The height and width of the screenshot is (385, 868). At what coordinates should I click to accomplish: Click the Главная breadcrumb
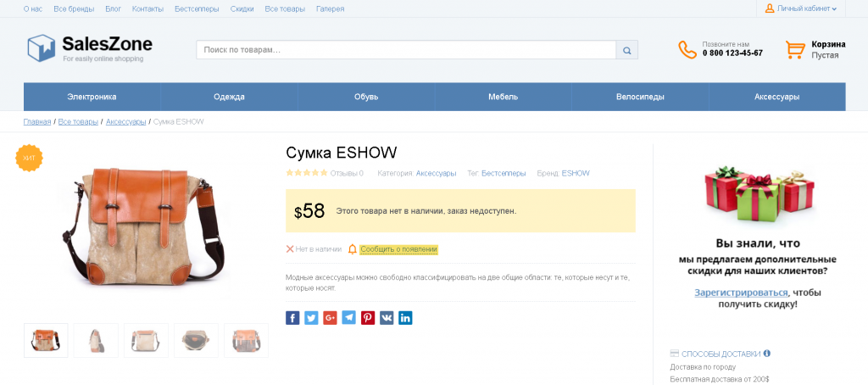point(37,121)
